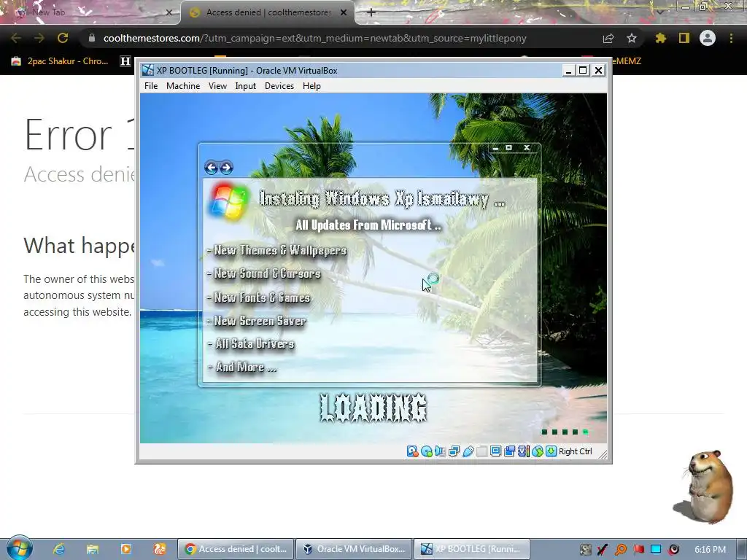Click the New Themes & Wallpapers text

point(276,251)
